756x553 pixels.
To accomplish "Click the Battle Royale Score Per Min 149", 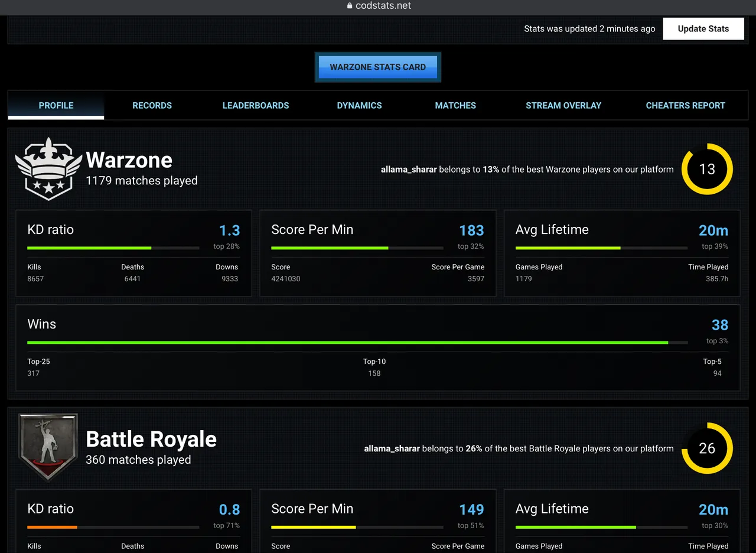I will coord(471,509).
